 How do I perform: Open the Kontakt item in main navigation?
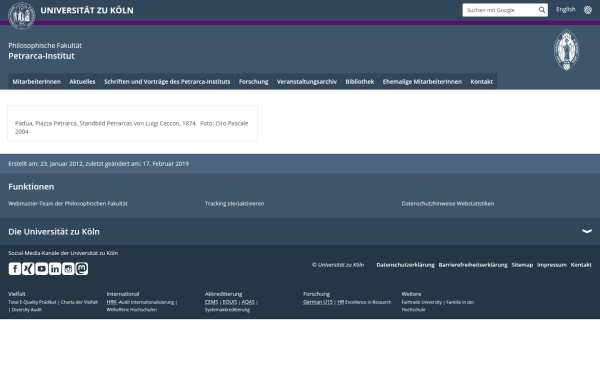click(481, 82)
